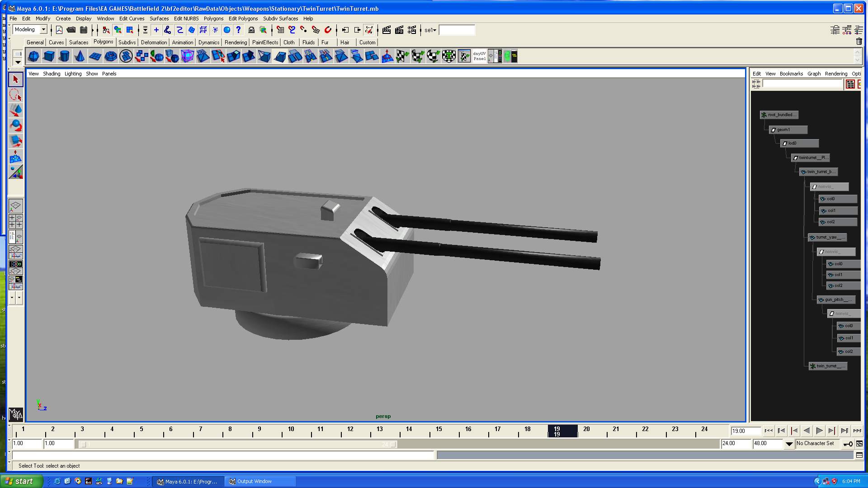Screen dimensions: 868x488
Task: Pick the Rotate tool
Action: (x=16, y=126)
